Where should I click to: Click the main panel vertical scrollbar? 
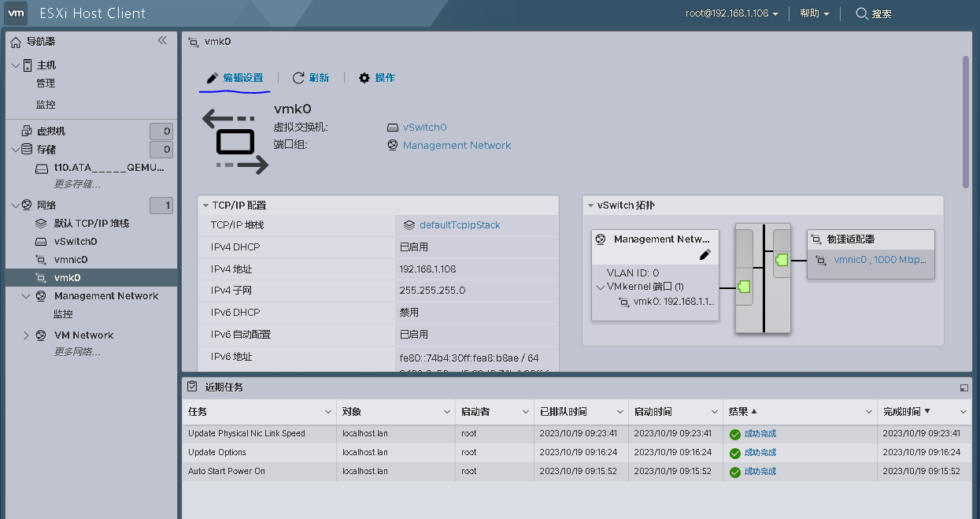[x=966, y=122]
